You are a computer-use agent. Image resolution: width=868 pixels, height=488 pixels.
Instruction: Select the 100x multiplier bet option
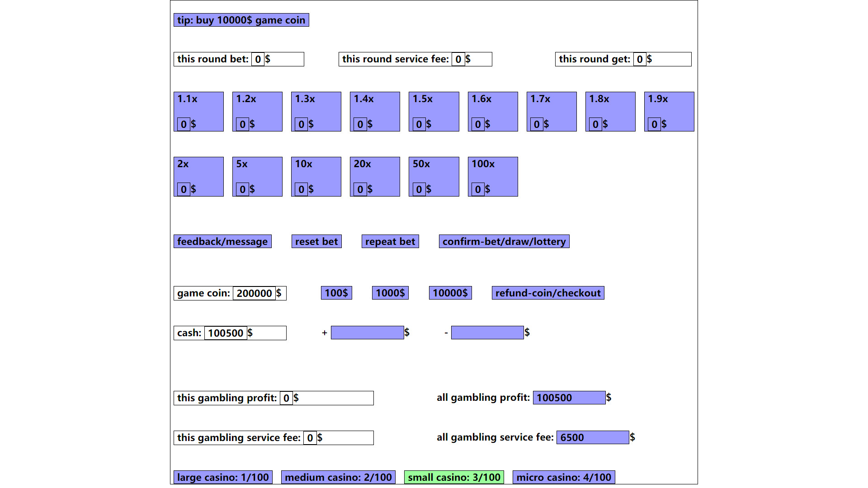coord(493,176)
